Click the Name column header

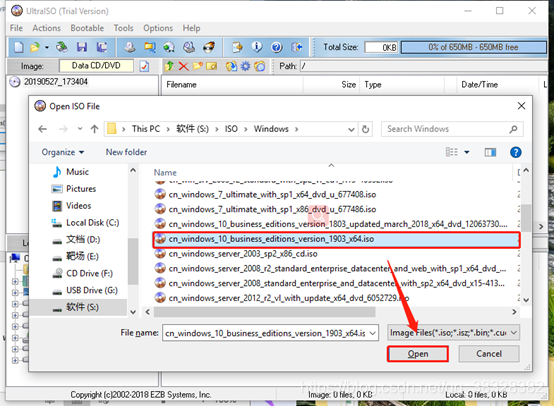pyautogui.click(x=165, y=172)
